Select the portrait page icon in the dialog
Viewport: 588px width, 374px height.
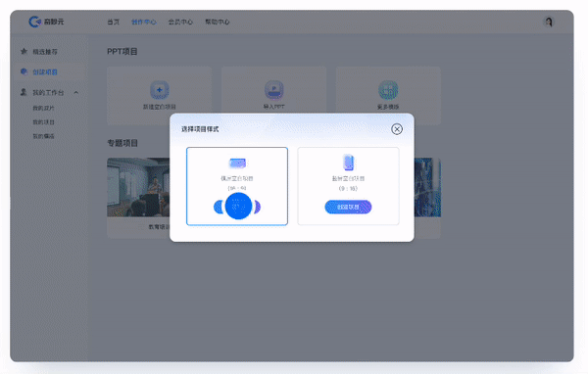[x=348, y=163]
